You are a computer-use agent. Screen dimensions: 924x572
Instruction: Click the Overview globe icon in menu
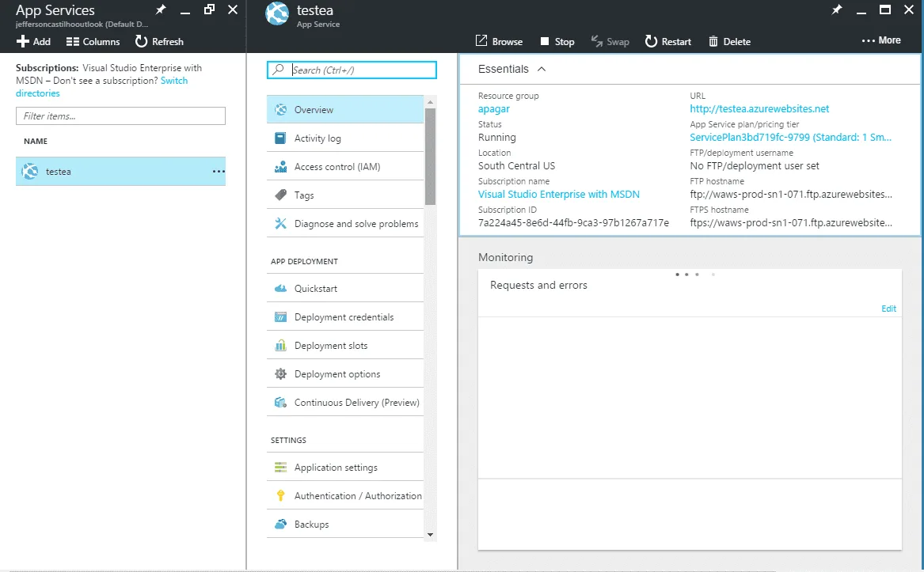(x=280, y=109)
